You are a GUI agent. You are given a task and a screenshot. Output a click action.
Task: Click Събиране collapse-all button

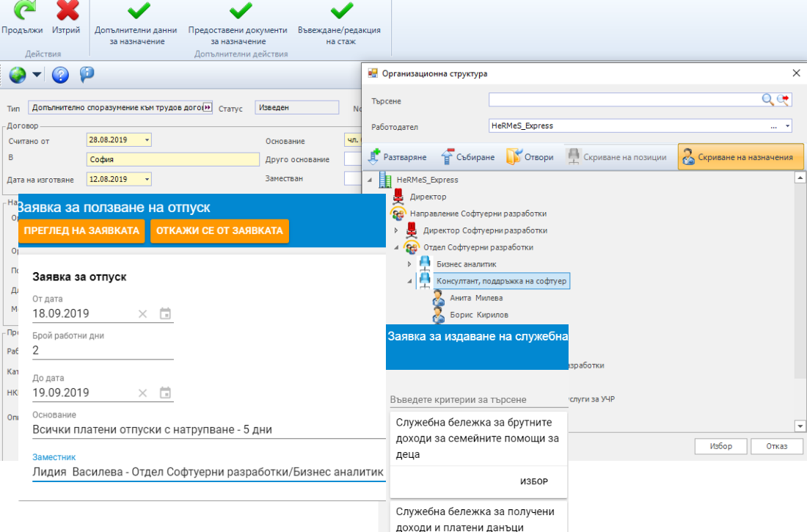click(468, 156)
